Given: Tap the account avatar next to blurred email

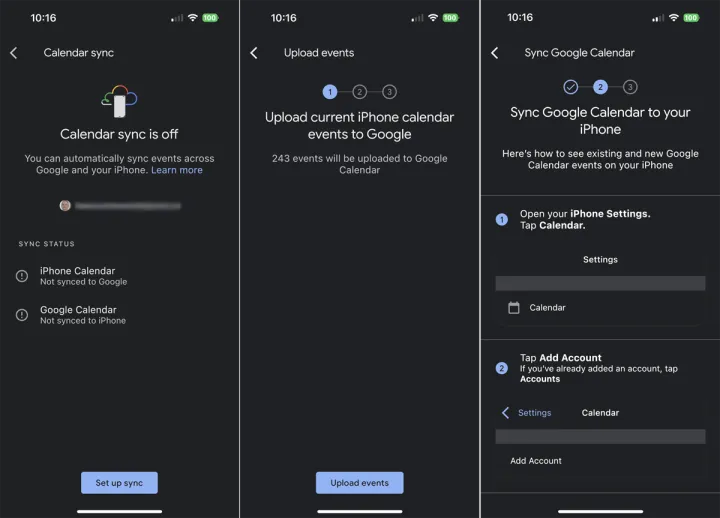Looking at the screenshot, I should [65, 205].
